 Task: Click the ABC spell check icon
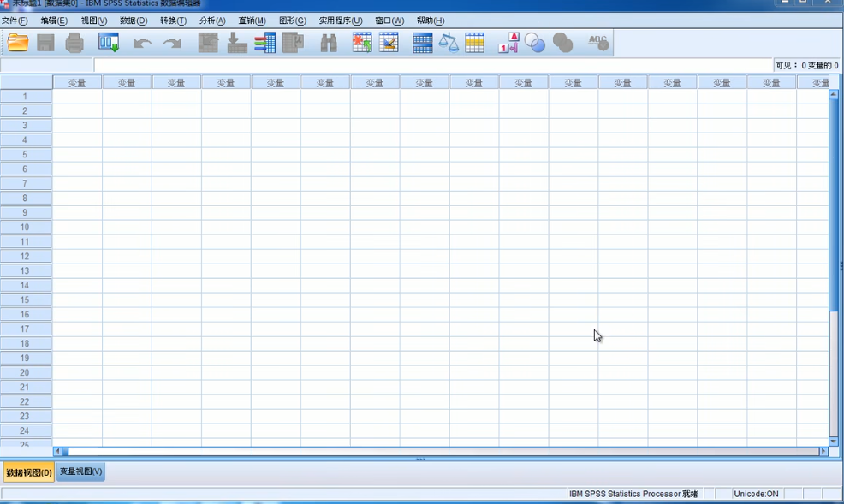(x=598, y=43)
